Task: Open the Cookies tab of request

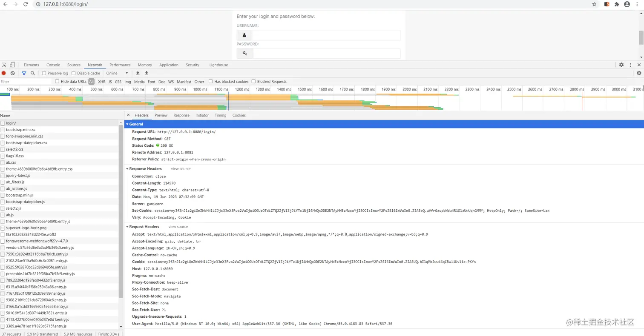Action: (239, 115)
